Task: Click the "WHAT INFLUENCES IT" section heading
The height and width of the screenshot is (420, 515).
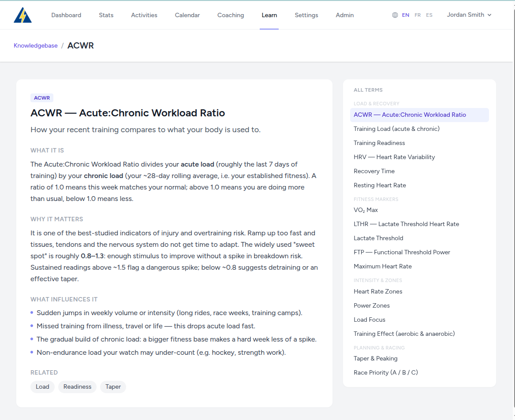Action: coord(64,300)
